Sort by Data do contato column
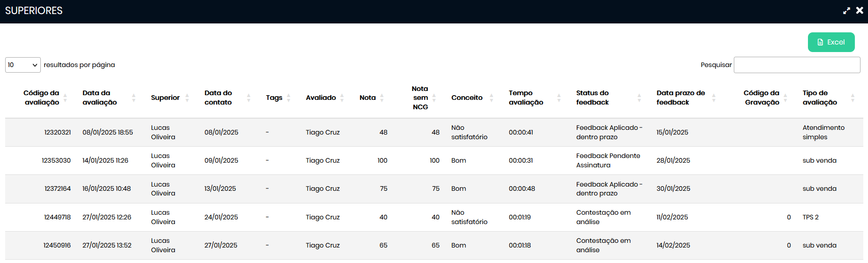The height and width of the screenshot is (263, 868). (x=218, y=98)
